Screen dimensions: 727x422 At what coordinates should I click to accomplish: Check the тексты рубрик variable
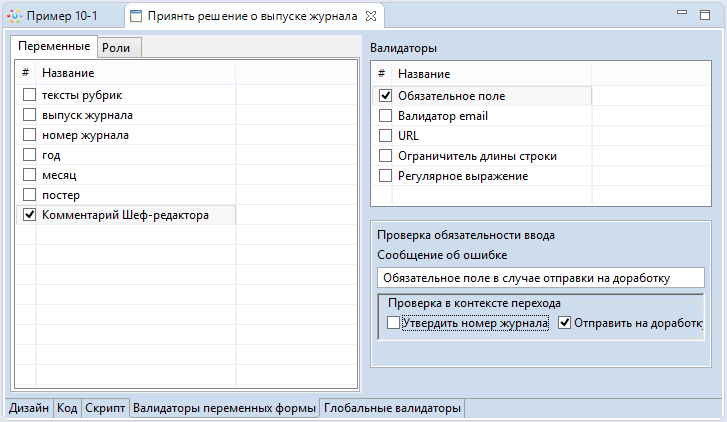pos(29,95)
